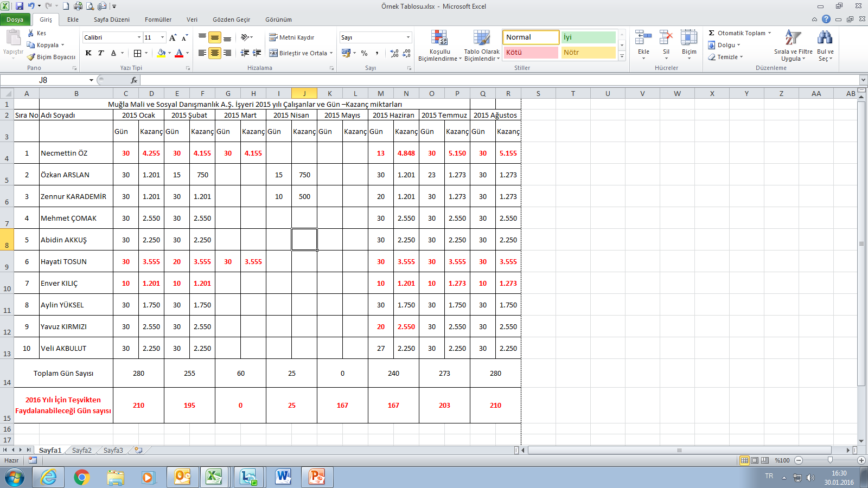
Task: Apply the yellow fill color bucket
Action: (x=161, y=53)
